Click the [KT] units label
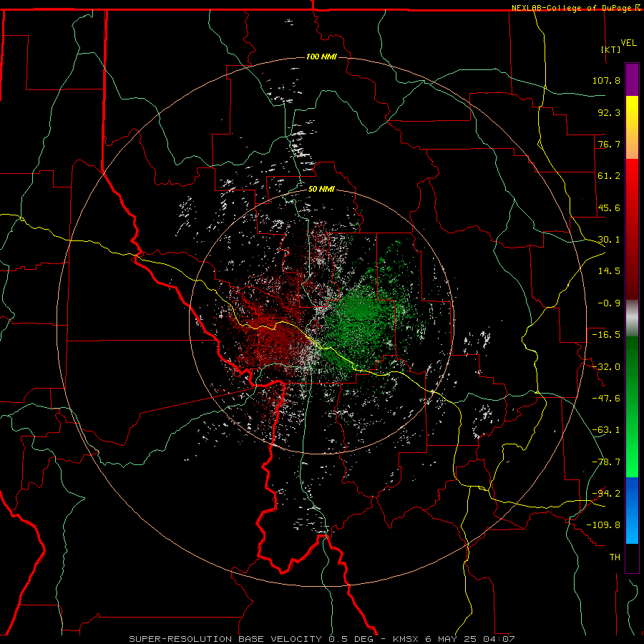644x644 pixels. [611, 49]
